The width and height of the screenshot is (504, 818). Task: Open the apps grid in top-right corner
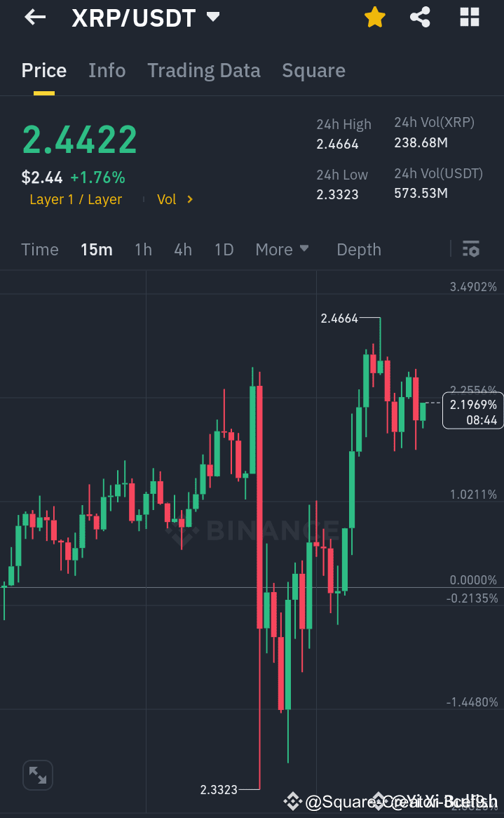click(468, 18)
